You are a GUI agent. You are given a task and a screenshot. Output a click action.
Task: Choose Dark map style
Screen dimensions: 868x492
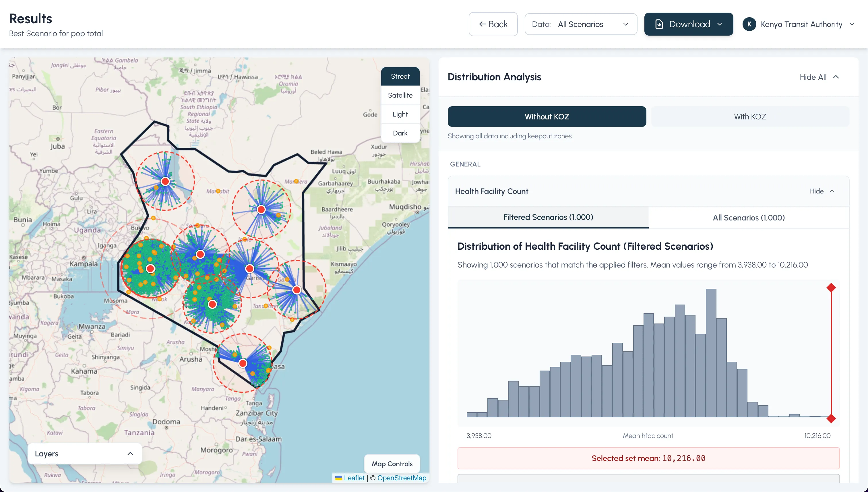pyautogui.click(x=400, y=133)
